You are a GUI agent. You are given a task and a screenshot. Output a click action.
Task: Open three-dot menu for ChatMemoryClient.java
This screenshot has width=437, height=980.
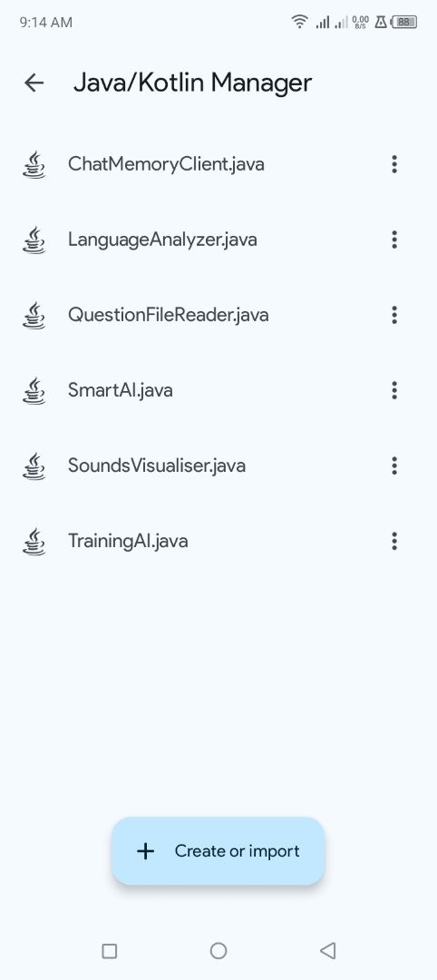393,164
